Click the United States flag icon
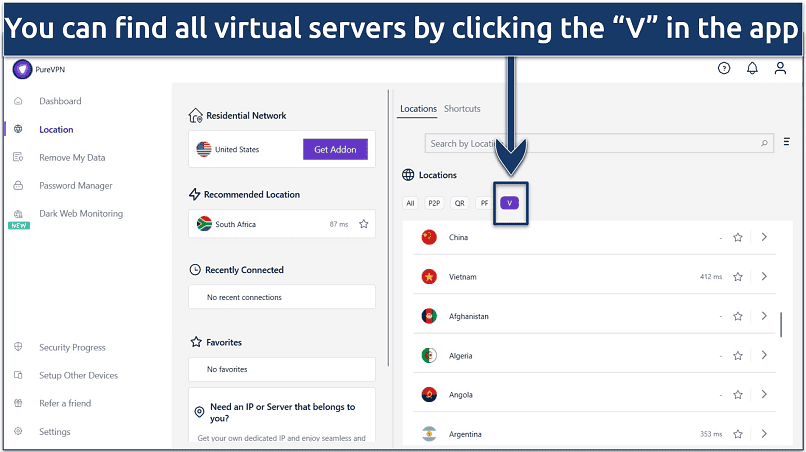Image resolution: width=806 pixels, height=452 pixels. 204,149
